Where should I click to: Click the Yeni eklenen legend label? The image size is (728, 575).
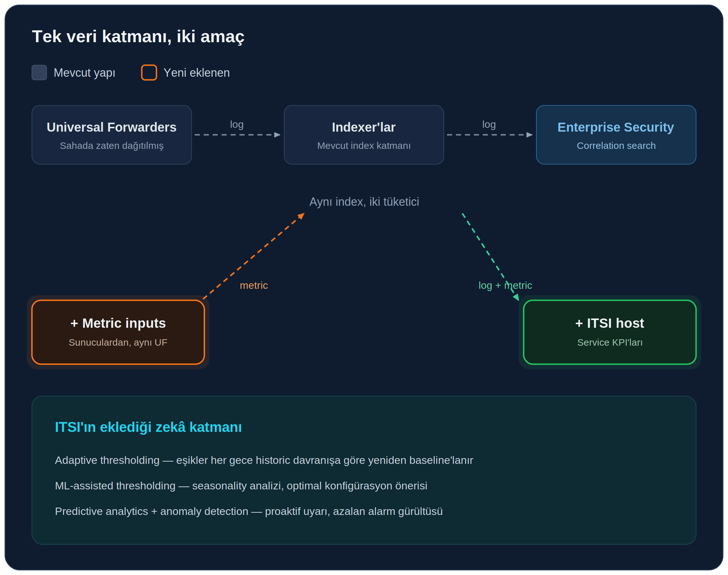196,73
